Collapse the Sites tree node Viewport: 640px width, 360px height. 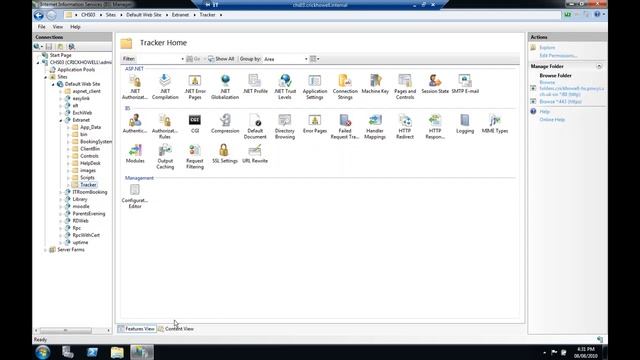[46, 77]
